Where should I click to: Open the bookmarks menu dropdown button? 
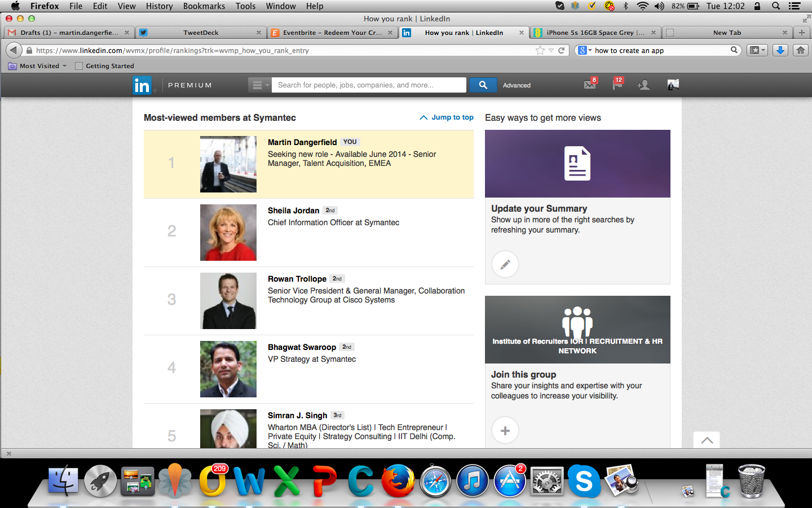point(757,50)
